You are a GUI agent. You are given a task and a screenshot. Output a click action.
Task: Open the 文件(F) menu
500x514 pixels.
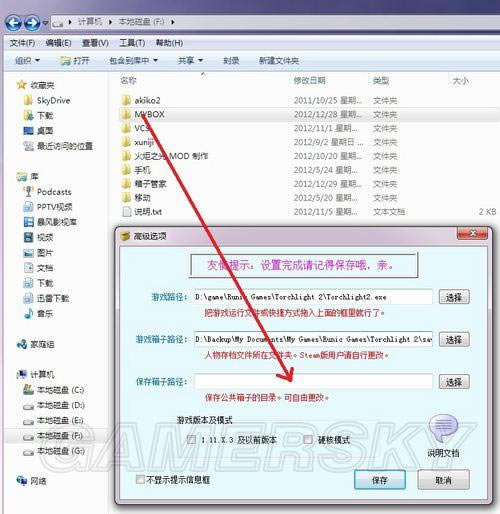22,43
